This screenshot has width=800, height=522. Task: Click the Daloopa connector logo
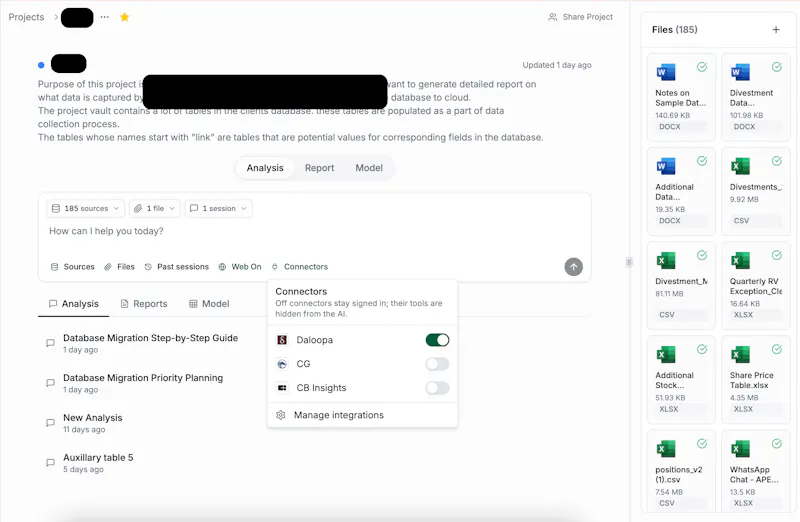pyautogui.click(x=282, y=340)
